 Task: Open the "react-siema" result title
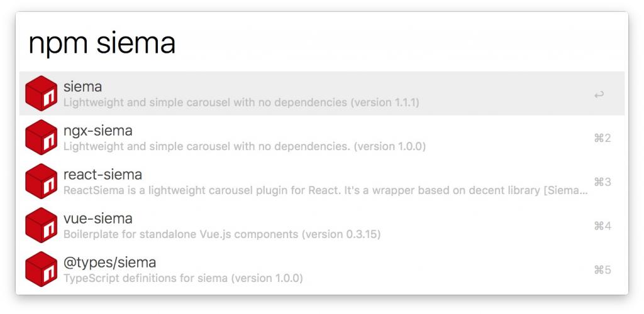point(103,175)
